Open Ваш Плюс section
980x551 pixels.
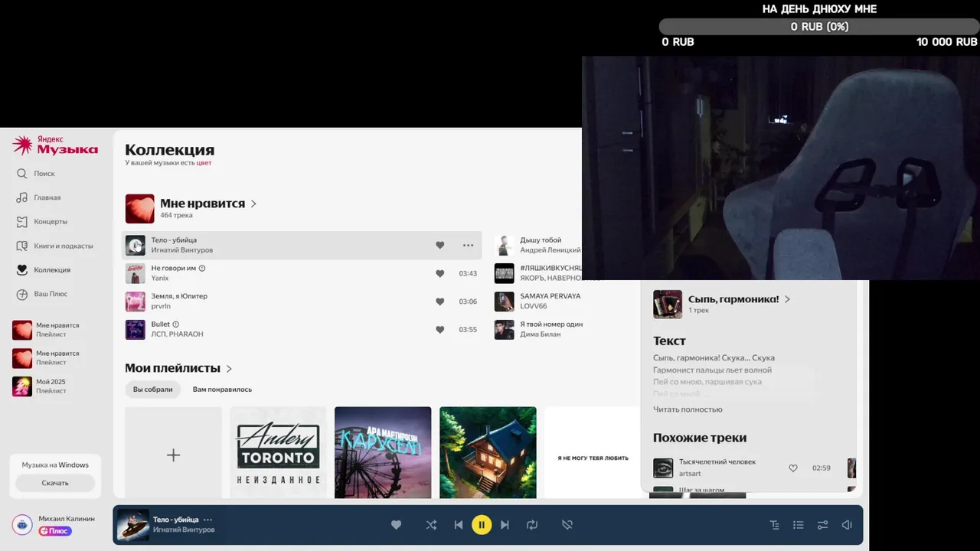coord(41,294)
